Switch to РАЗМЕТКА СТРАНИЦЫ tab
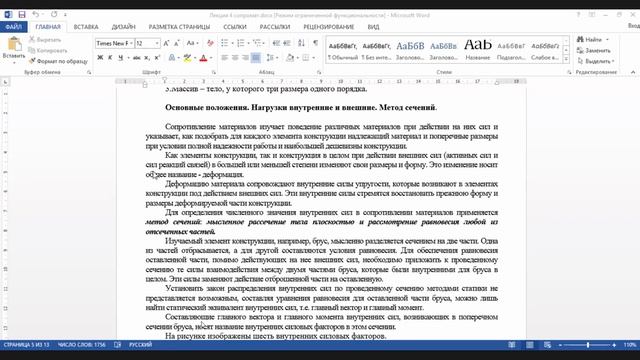Image resolution: width=640 pixels, height=360 pixels. click(x=179, y=27)
